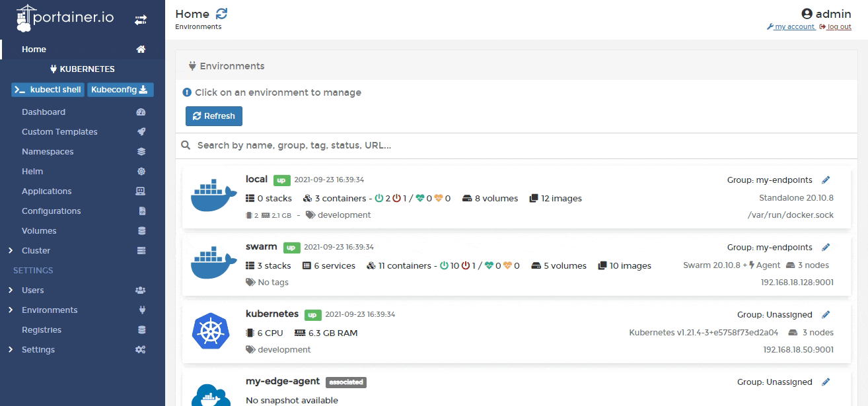Click the Volumes database icon in sidebar
The image size is (868, 406).
point(141,231)
